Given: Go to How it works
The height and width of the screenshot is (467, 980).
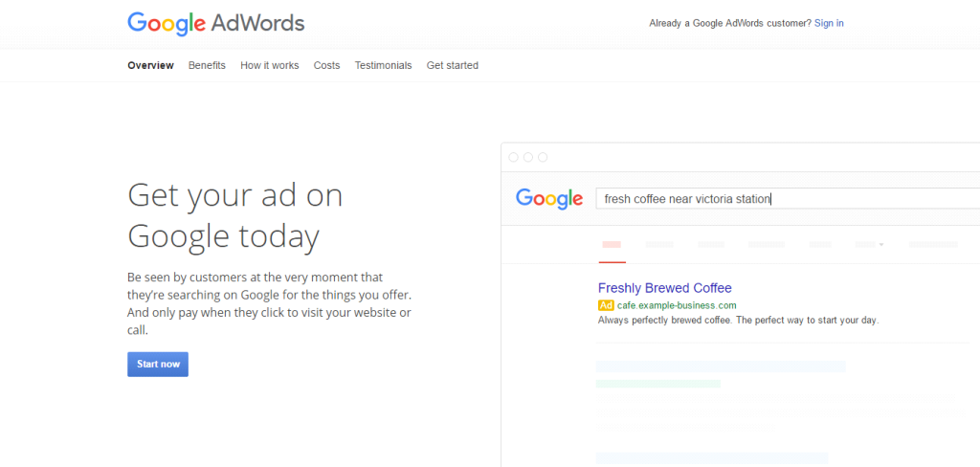Looking at the screenshot, I should coord(269,65).
